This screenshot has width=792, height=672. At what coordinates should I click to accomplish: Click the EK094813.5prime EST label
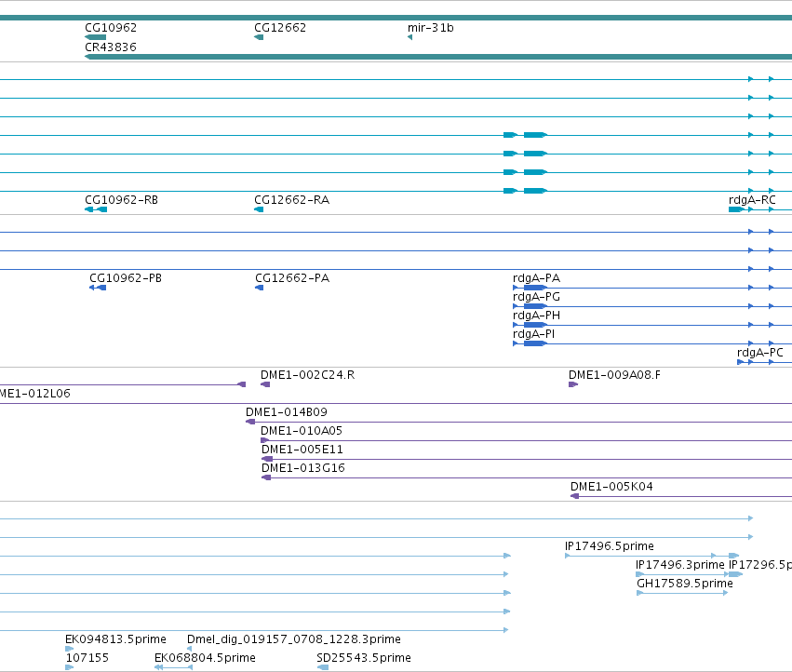click(x=115, y=639)
